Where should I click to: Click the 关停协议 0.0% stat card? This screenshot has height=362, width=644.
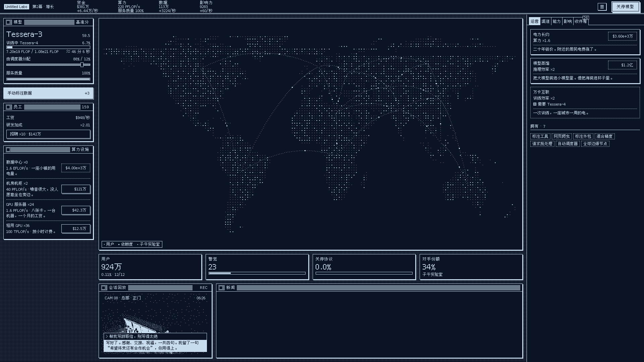pos(364,267)
